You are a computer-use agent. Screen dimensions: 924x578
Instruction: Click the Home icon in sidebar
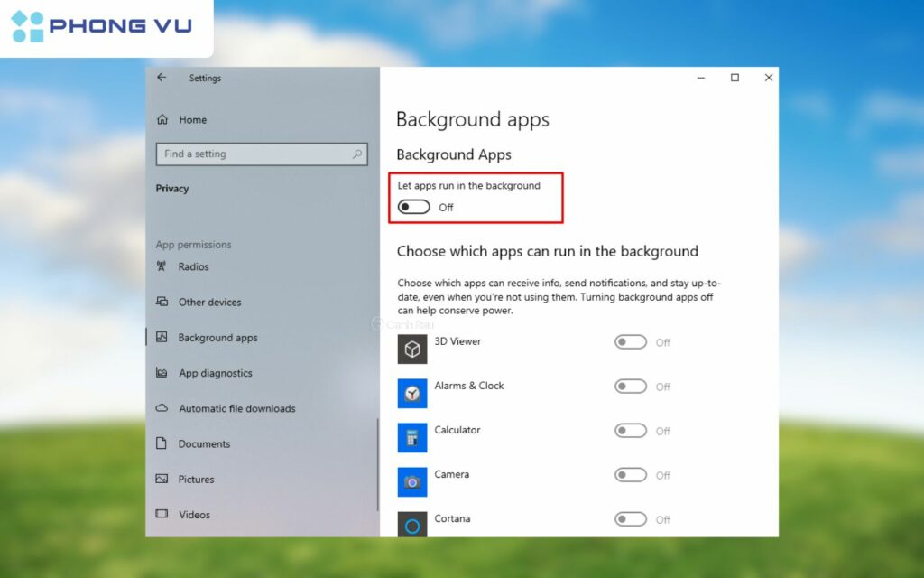click(162, 120)
